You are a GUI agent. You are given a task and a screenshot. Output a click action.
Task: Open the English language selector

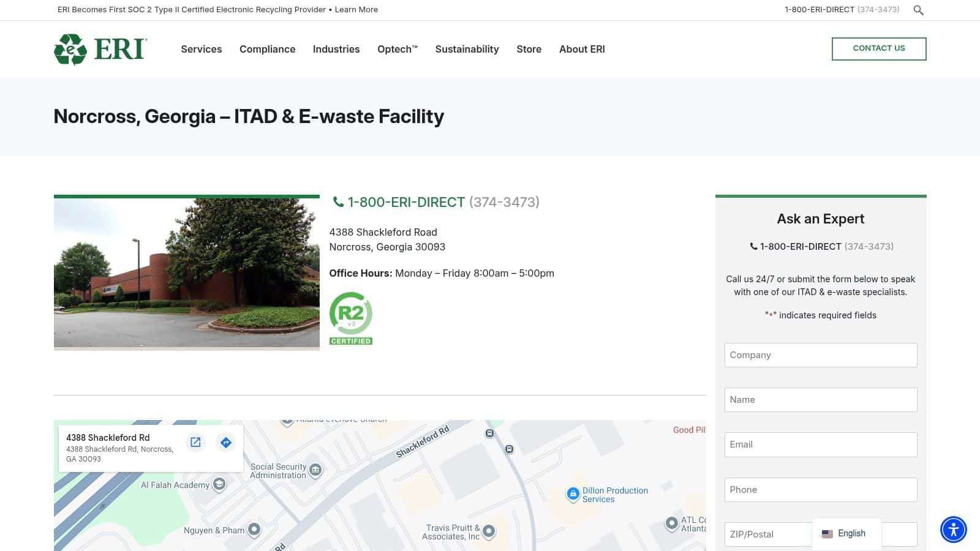coord(846,534)
